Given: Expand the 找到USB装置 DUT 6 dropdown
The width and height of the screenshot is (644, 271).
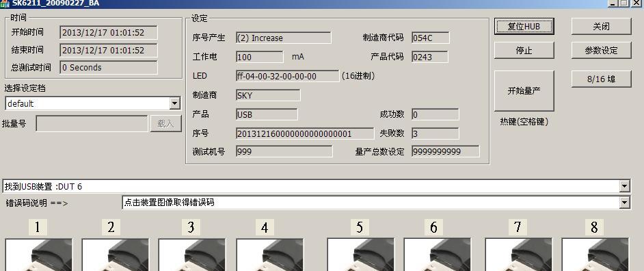Looking at the screenshot, I should tap(624, 186).
